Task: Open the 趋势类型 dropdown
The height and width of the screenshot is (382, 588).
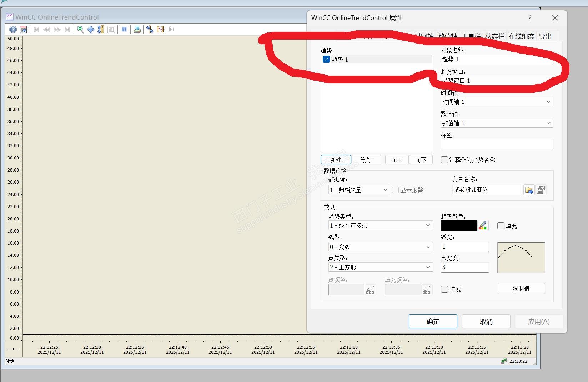Action: [x=381, y=225]
